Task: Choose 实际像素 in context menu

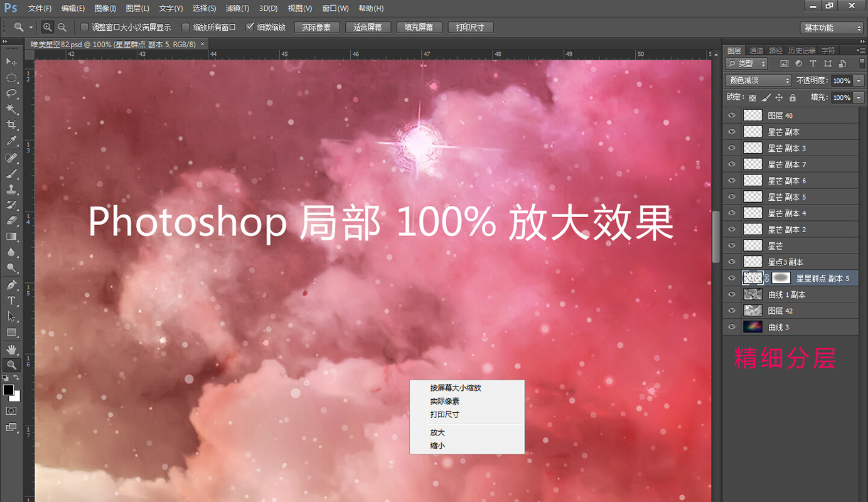Action: tap(444, 402)
